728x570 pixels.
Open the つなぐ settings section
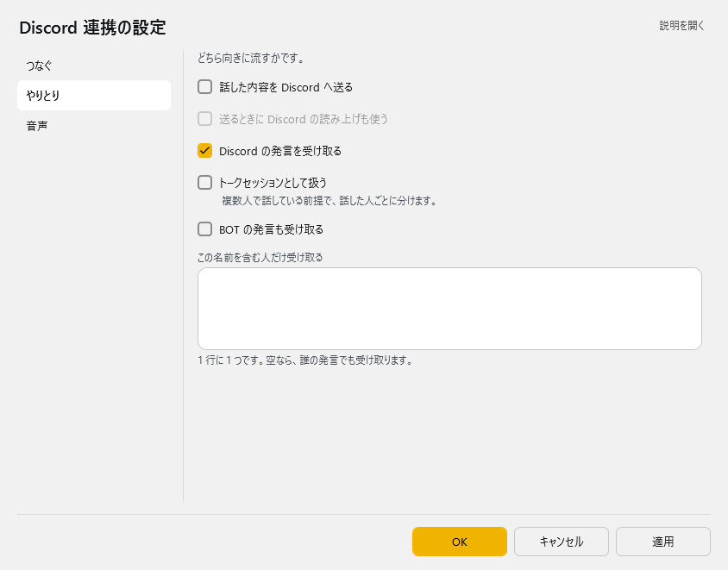[94, 66]
